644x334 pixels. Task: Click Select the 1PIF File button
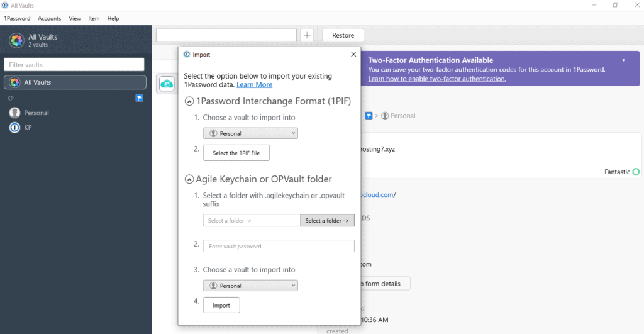tap(236, 153)
